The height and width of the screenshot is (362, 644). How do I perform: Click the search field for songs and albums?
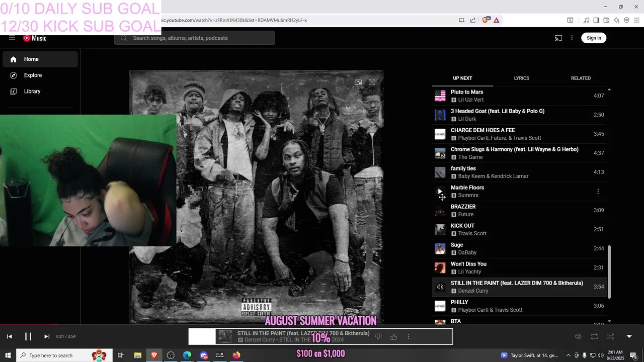click(195, 38)
